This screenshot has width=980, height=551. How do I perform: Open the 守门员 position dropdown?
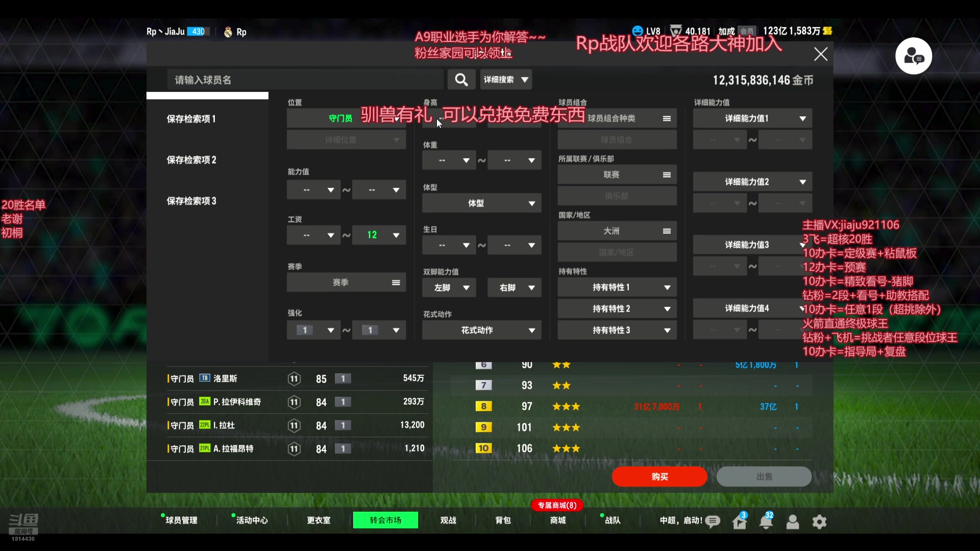tap(346, 118)
